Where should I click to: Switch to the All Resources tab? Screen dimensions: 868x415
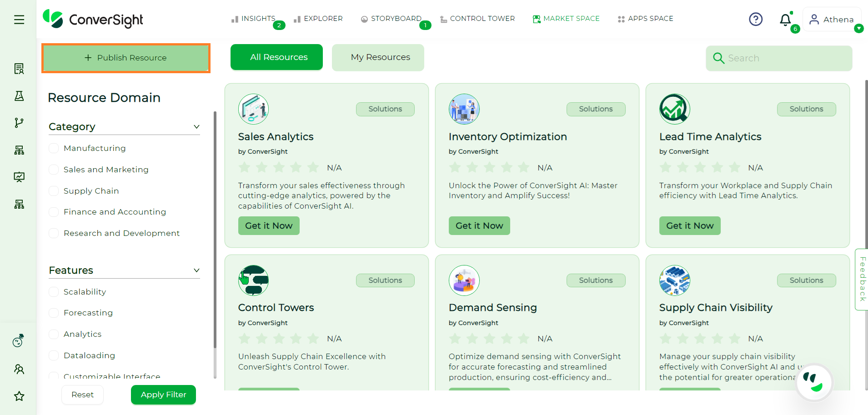click(276, 57)
